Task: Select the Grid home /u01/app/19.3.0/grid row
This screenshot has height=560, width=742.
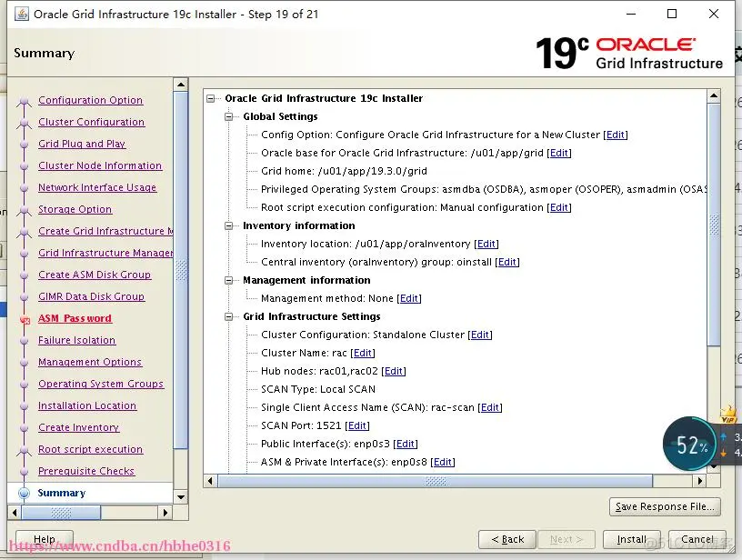Action: [344, 171]
